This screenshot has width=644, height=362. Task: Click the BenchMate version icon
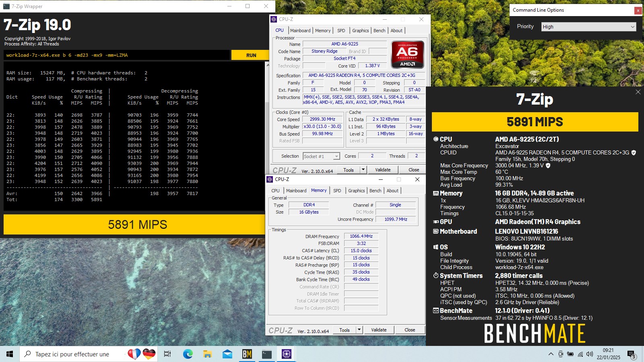(436, 311)
